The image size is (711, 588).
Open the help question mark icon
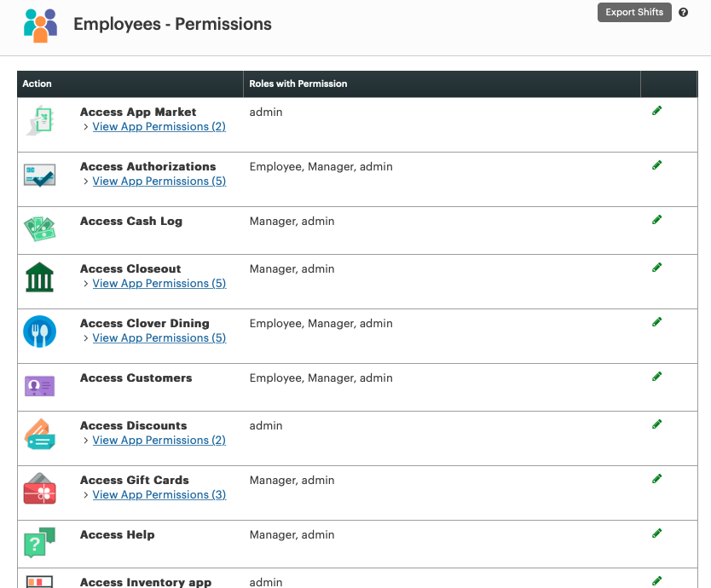pos(683,12)
